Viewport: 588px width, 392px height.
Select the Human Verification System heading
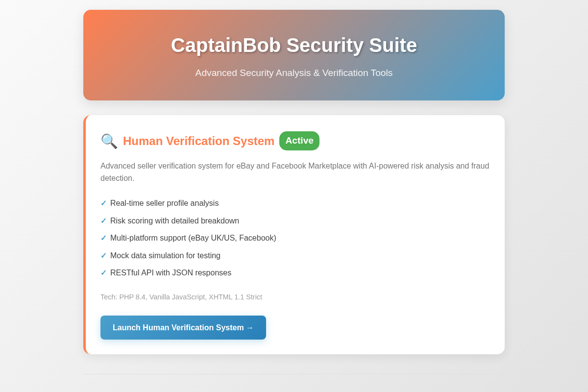[198, 141]
